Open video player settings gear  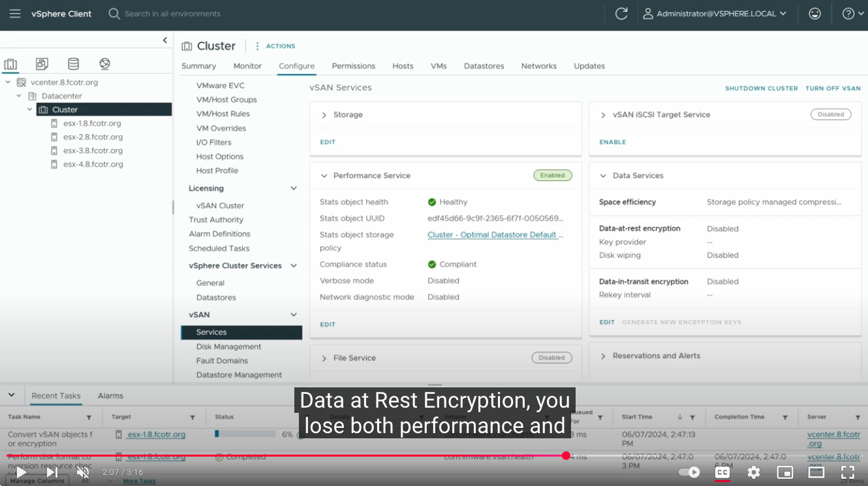754,472
